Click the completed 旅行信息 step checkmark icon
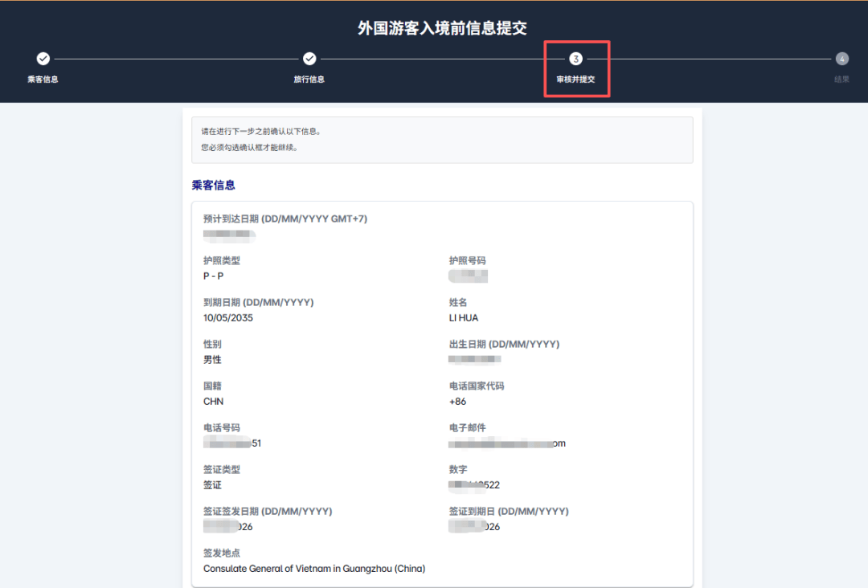 (x=309, y=59)
